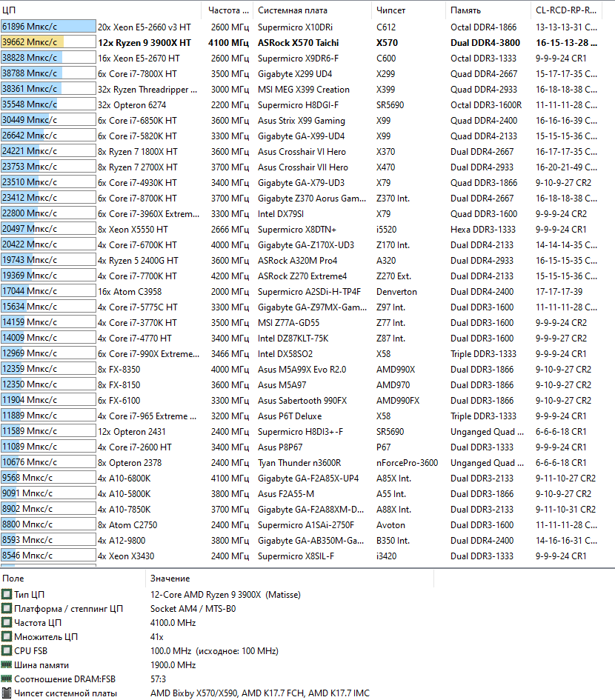Click ASRock X570 Taichi motherboard cell

tap(299, 43)
